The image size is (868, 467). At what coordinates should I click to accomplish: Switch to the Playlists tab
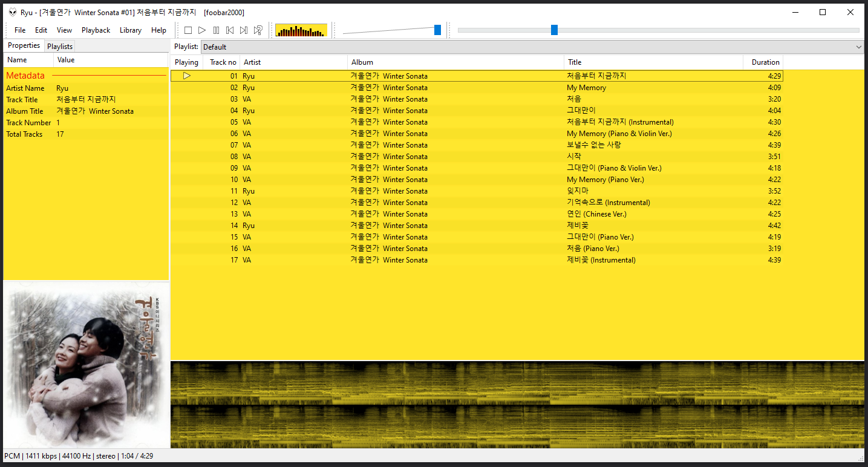(x=60, y=46)
